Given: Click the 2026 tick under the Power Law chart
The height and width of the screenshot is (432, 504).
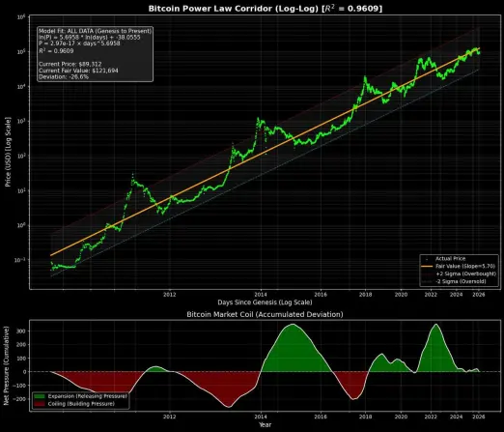Looking at the screenshot, I should 479,295.
